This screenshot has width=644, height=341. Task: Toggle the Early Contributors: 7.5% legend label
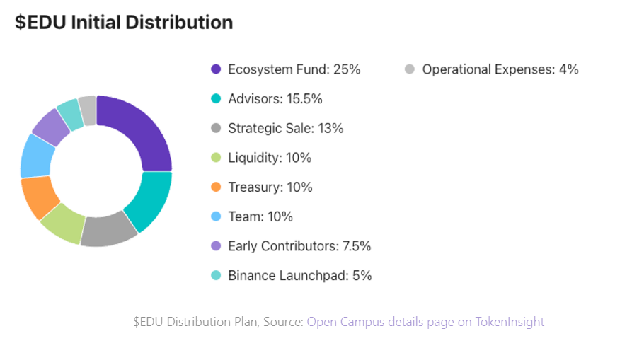click(x=299, y=246)
